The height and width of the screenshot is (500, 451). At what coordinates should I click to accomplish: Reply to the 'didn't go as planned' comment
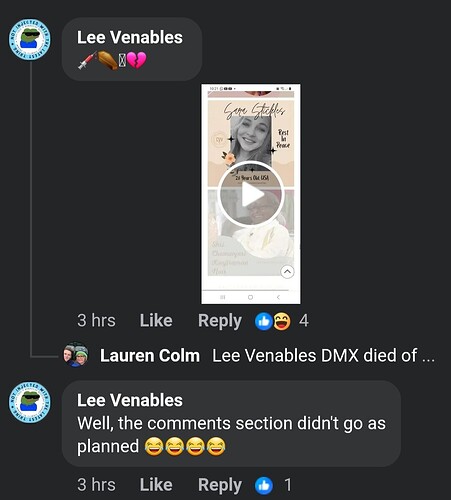(220, 485)
